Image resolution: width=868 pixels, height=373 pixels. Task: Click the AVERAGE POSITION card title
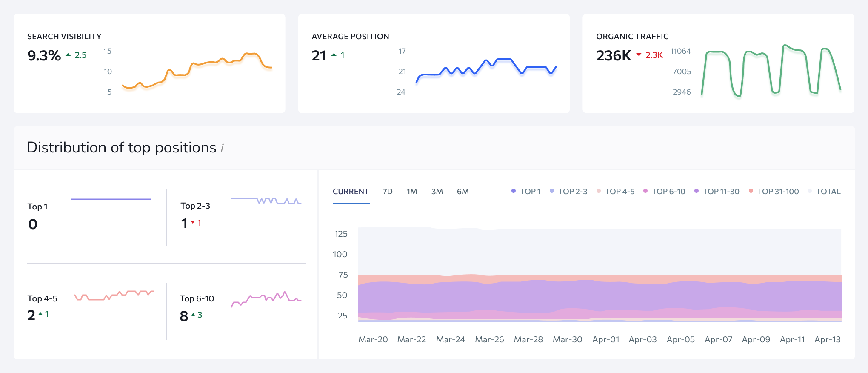350,37
